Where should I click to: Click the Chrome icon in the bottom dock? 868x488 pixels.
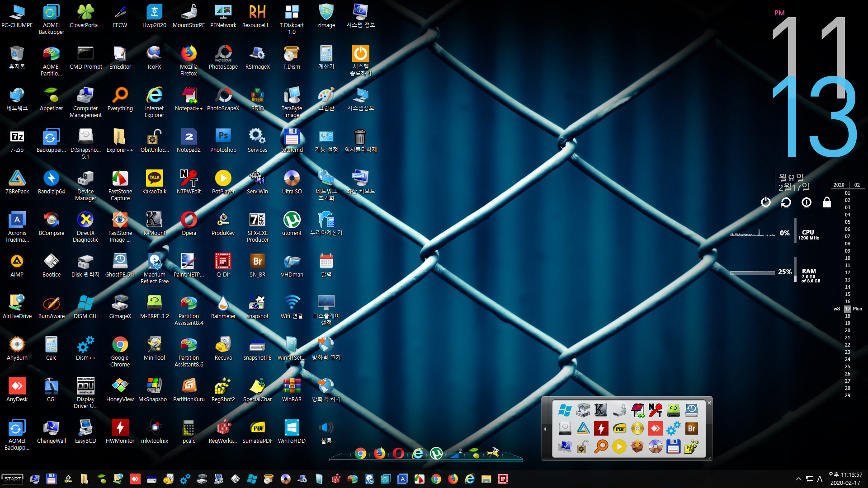point(360,453)
